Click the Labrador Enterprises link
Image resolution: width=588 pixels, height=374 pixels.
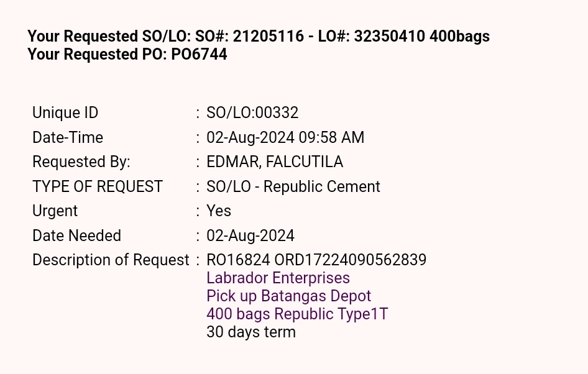(x=278, y=278)
